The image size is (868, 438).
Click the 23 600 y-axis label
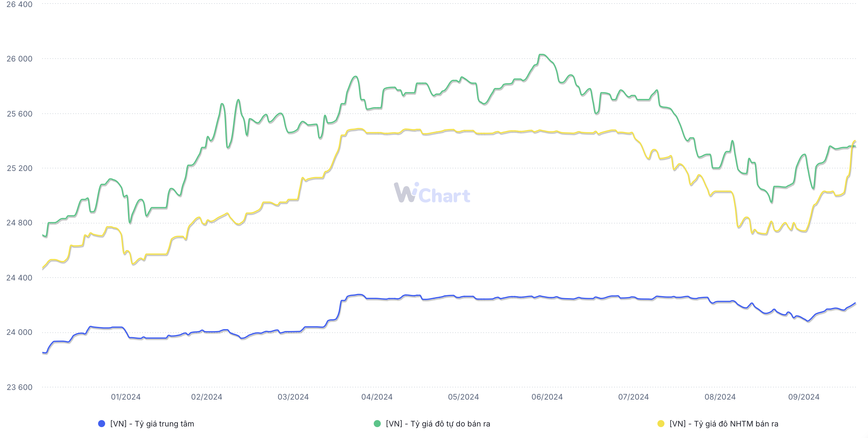20,387
